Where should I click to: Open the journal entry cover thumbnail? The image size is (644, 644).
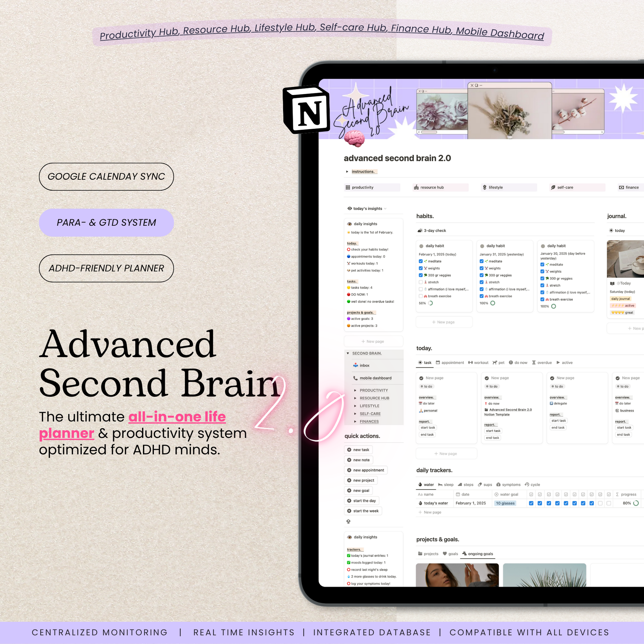(x=625, y=259)
